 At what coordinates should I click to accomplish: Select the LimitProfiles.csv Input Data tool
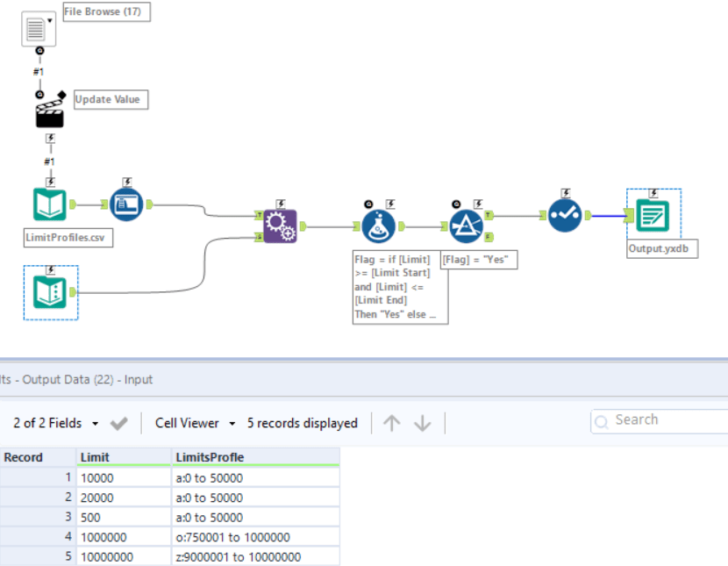point(50,205)
